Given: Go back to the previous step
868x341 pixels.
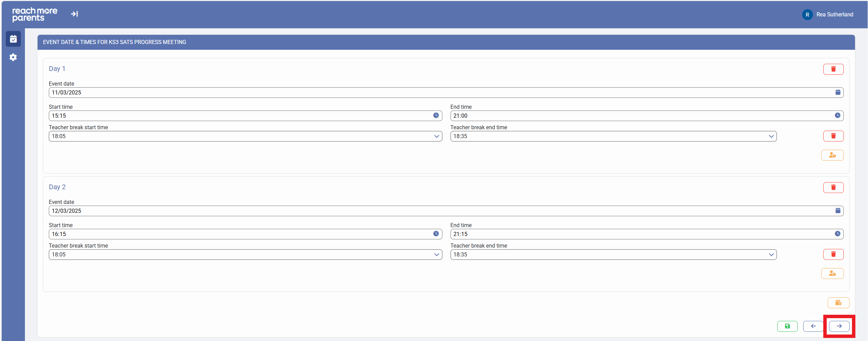Looking at the screenshot, I should 813,326.
